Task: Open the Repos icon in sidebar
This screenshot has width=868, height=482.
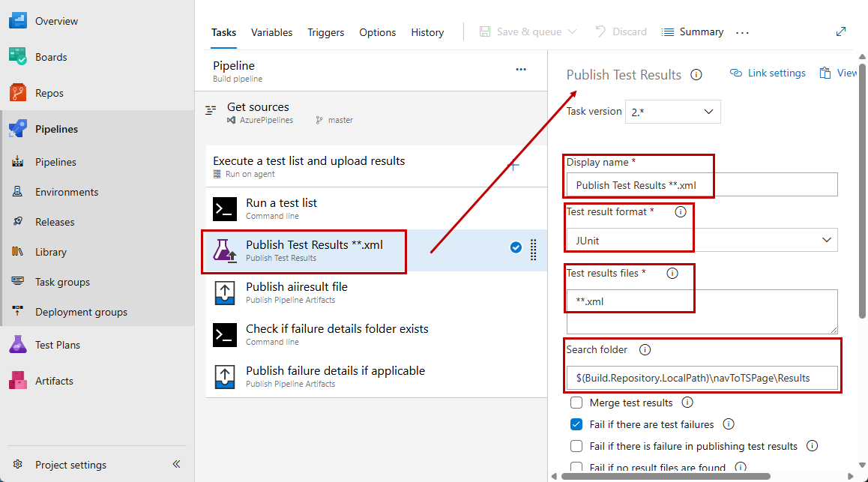Action: point(18,92)
